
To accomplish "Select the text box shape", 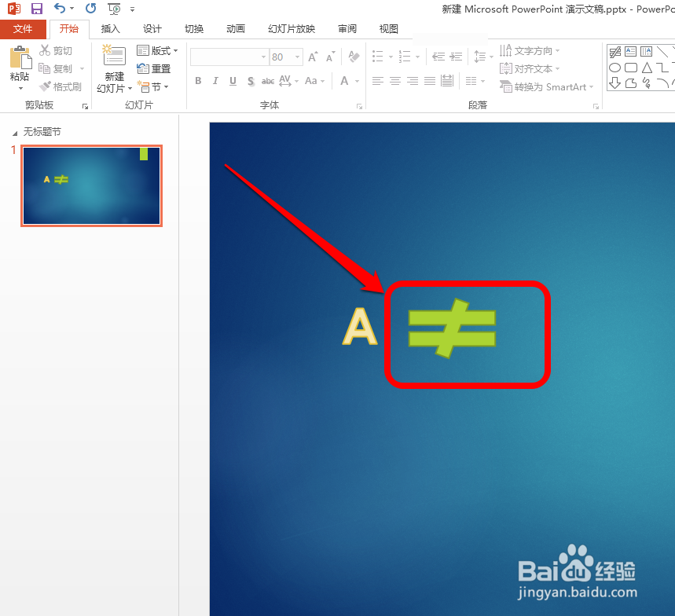I will pos(631,52).
